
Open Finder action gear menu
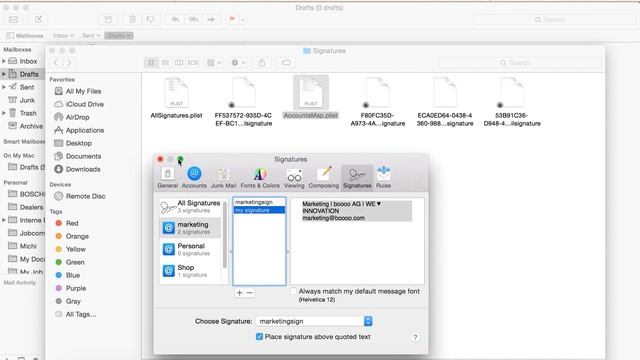coord(238,62)
